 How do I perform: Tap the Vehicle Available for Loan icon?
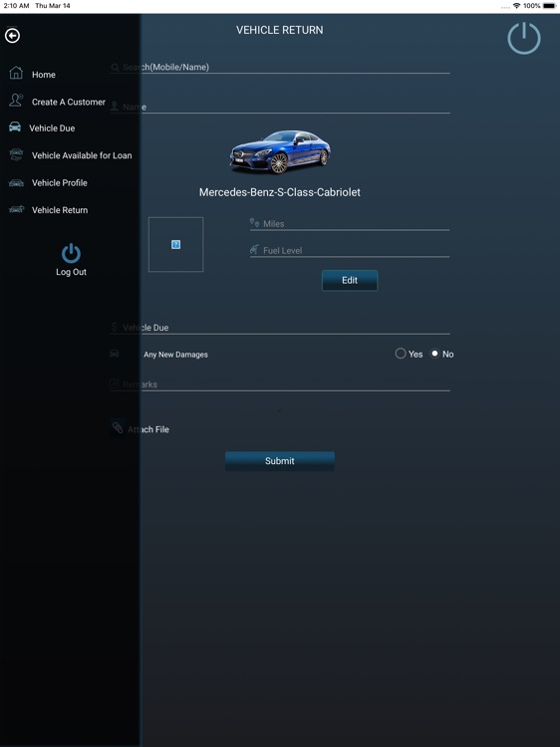pos(16,154)
